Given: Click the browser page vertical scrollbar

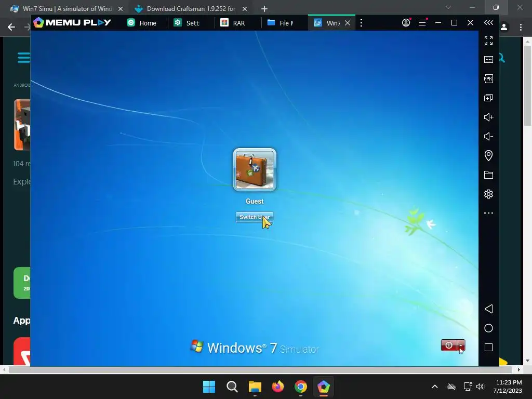Looking at the screenshot, I should [527, 86].
